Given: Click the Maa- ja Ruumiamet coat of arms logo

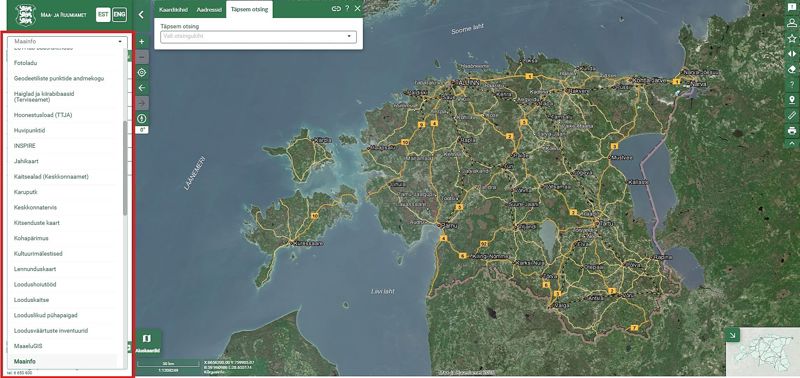Looking at the screenshot, I should click(x=26, y=15).
